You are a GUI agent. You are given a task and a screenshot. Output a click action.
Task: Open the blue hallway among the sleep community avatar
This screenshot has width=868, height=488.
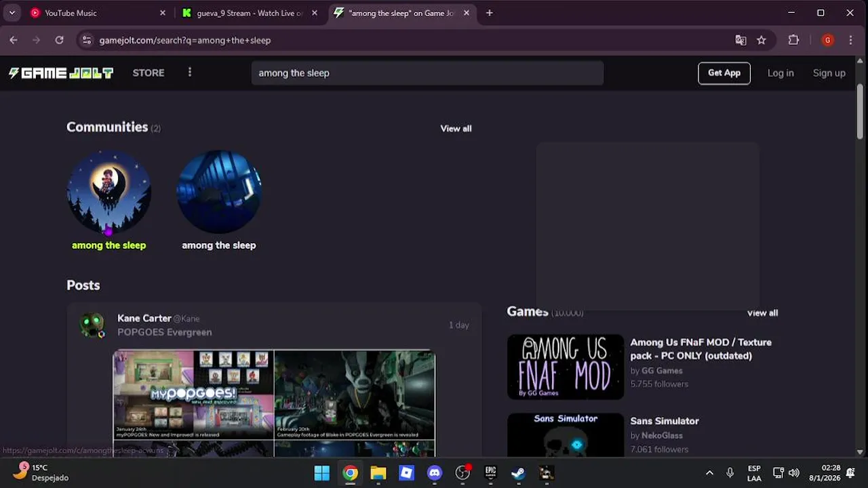point(219,192)
